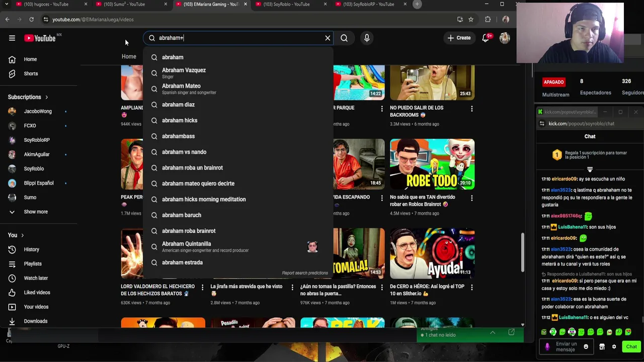Open History in sidebar
The width and height of the screenshot is (644, 362).
tap(31, 249)
